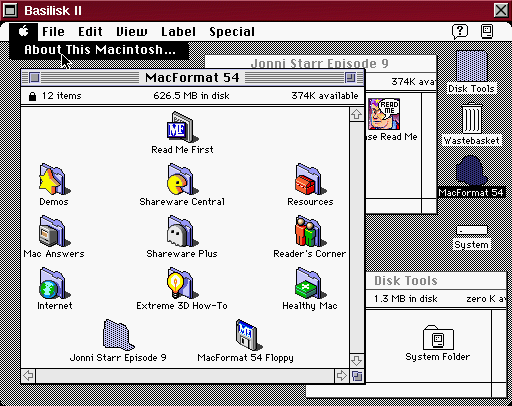Bring the Jonni Starr Episode 9 window forward

click(x=320, y=63)
